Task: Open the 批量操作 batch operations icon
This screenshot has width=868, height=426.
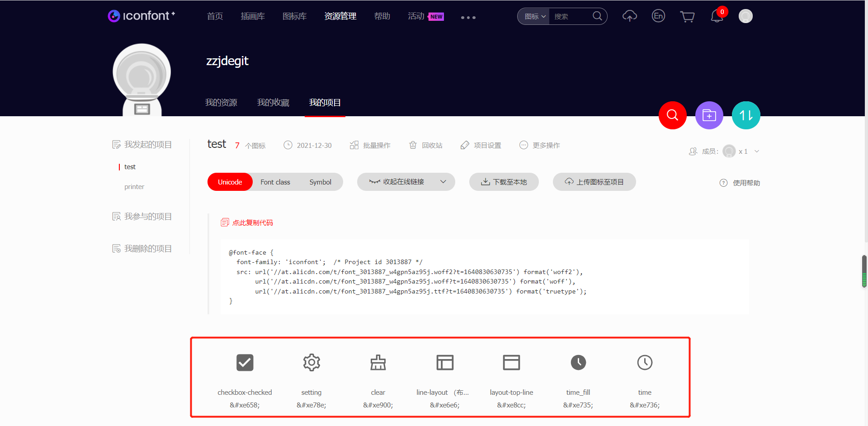Action: 354,145
